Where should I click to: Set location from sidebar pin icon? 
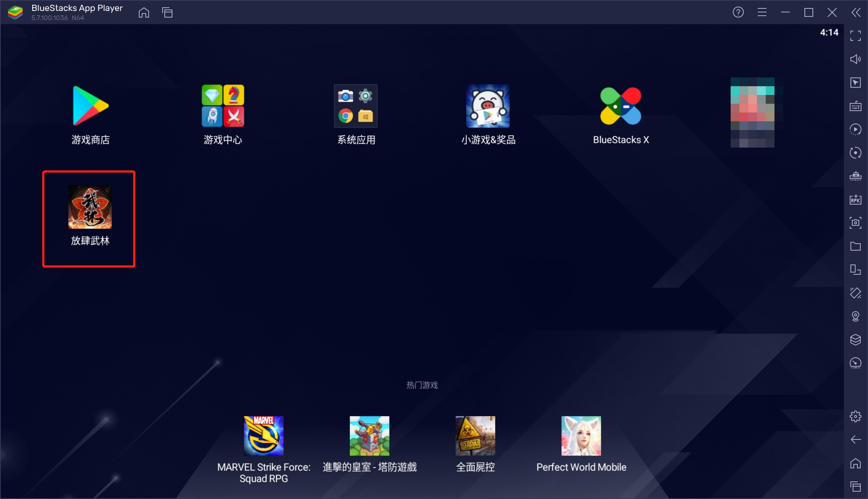856,316
